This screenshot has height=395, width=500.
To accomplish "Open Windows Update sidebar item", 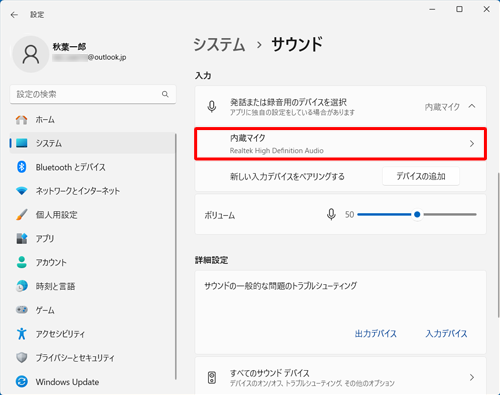I will point(92,381).
